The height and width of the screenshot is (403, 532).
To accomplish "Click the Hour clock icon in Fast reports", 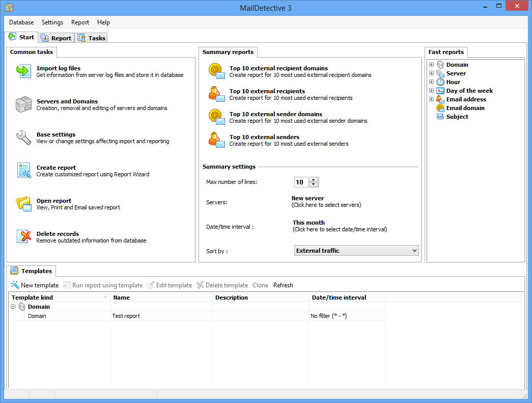I will 440,82.
